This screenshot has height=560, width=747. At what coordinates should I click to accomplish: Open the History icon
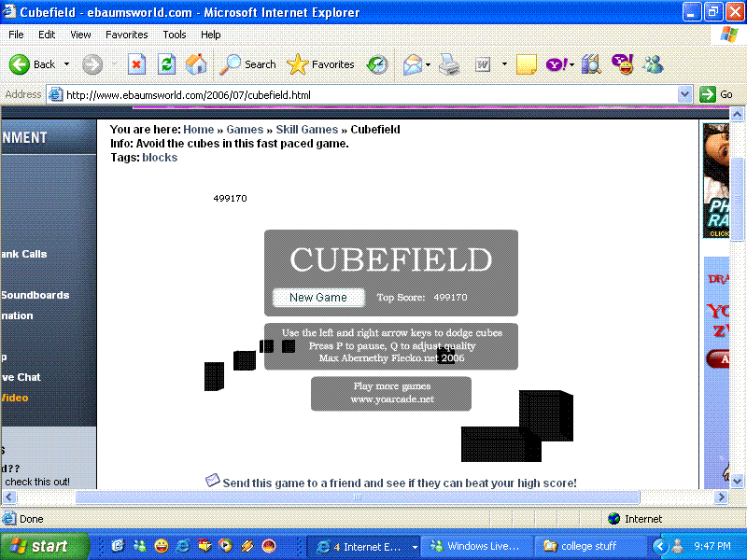tap(376, 65)
